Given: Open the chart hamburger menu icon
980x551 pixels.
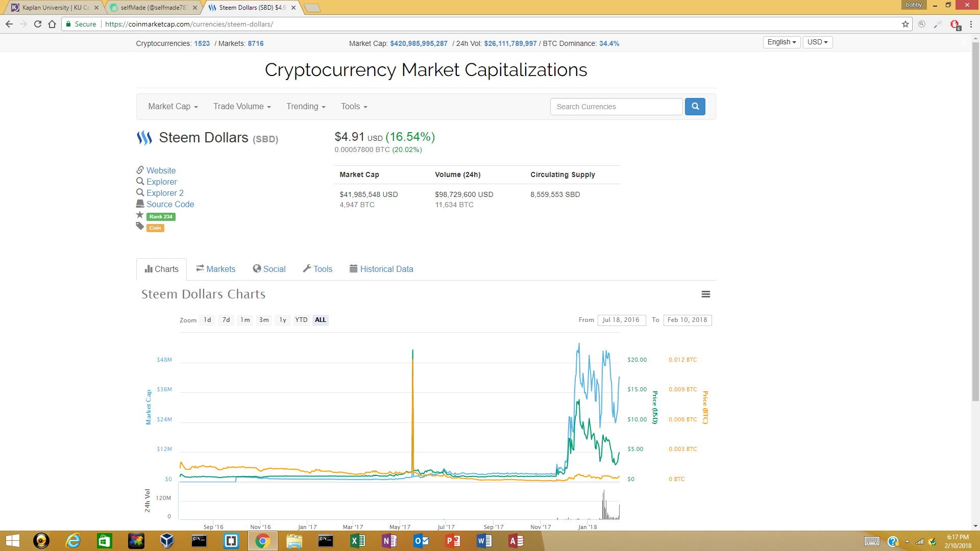Looking at the screenshot, I should (x=706, y=294).
